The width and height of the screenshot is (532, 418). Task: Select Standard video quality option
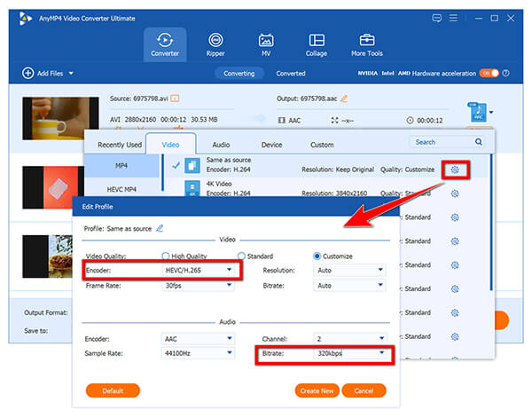pyautogui.click(x=241, y=256)
